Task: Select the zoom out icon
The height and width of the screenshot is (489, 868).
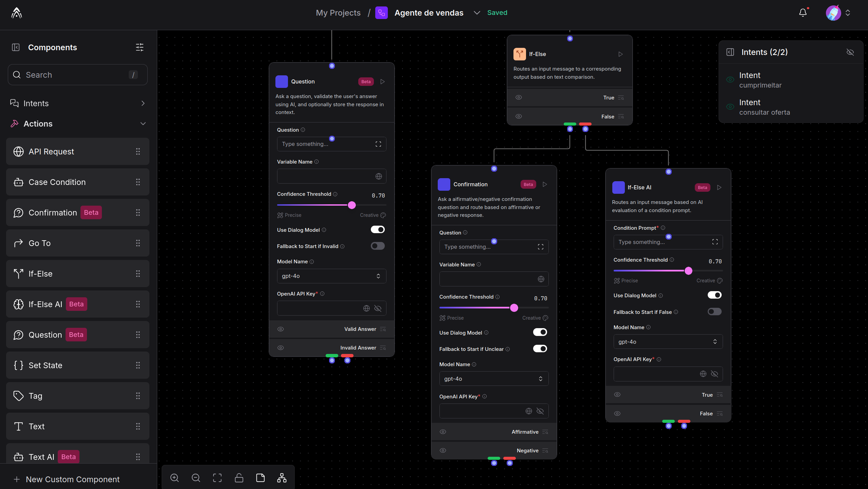Action: tap(196, 477)
